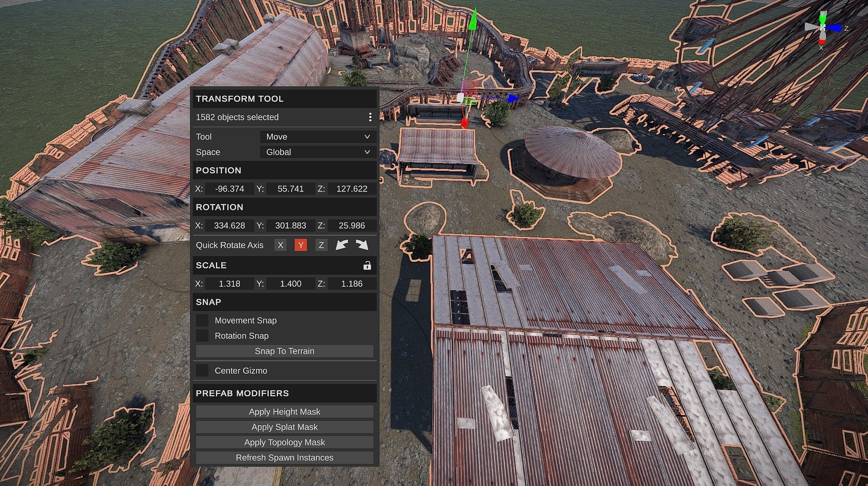868x486 pixels.
Task: Click the Scale Y value field
Action: click(290, 284)
